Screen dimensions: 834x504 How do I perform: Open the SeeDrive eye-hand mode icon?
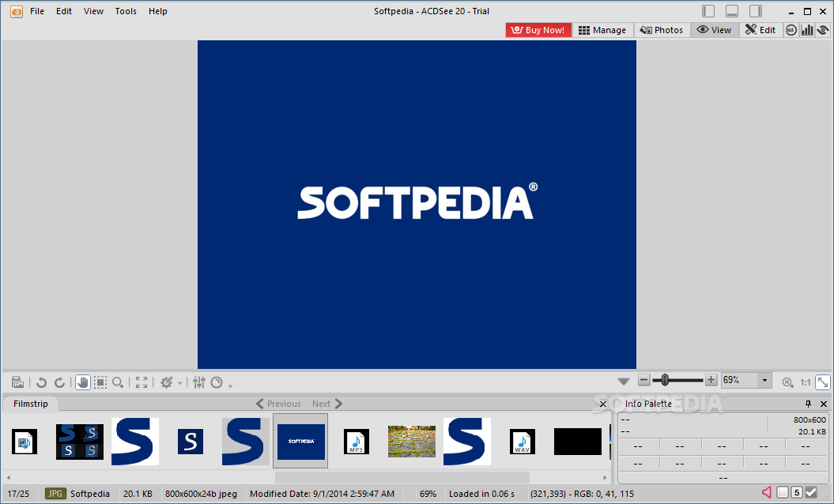point(823,30)
